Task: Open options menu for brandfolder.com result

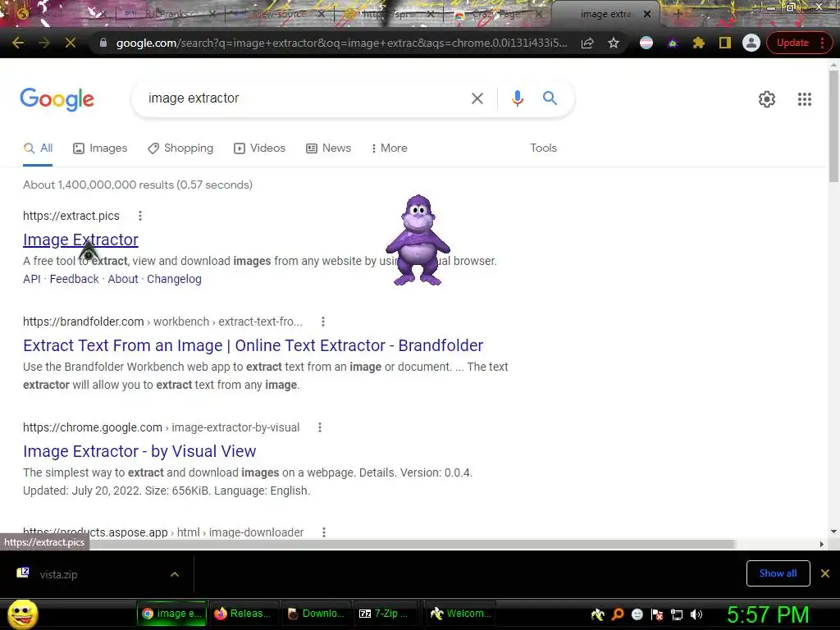Action: (x=322, y=322)
